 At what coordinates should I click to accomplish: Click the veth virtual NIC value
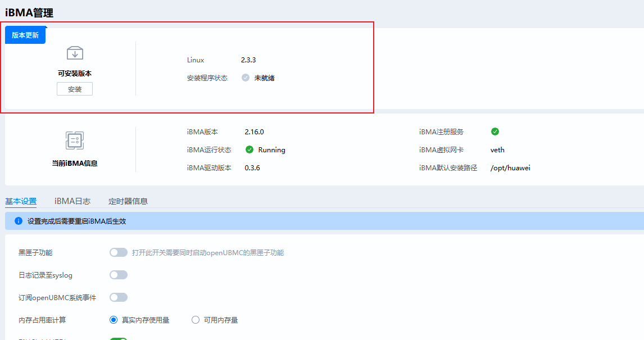pos(497,150)
